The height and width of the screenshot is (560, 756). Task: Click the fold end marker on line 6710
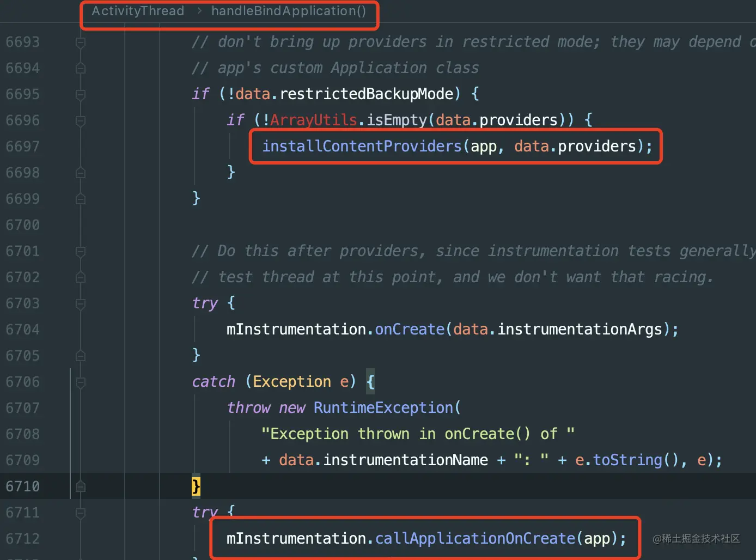(81, 486)
